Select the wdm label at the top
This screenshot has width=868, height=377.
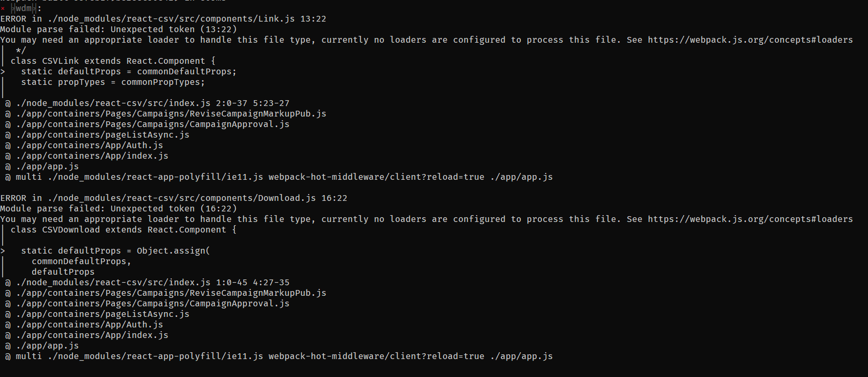coord(24,8)
